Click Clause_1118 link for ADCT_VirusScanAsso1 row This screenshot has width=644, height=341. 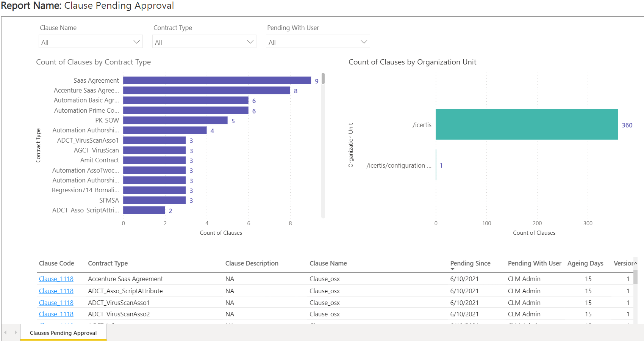[x=56, y=303]
